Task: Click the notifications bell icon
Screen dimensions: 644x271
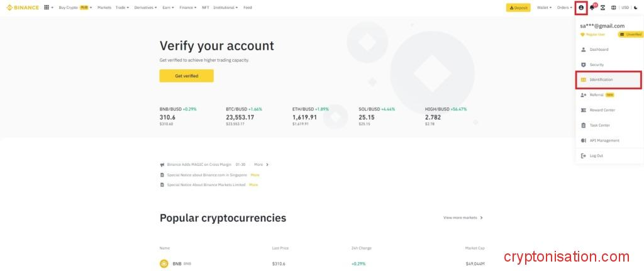Action: pyautogui.click(x=592, y=8)
